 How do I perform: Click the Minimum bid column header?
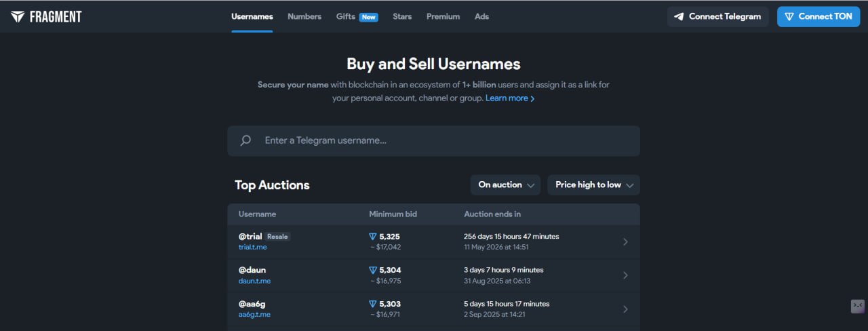[393, 214]
